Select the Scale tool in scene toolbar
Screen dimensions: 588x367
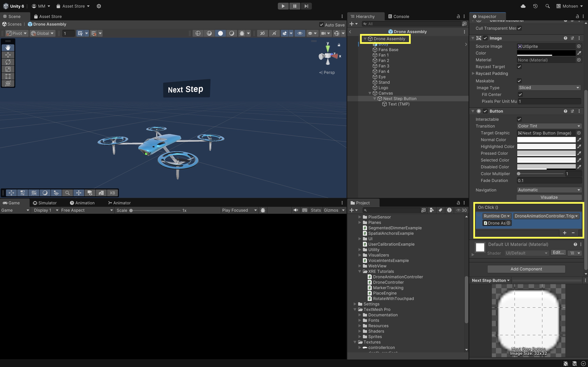(8, 69)
